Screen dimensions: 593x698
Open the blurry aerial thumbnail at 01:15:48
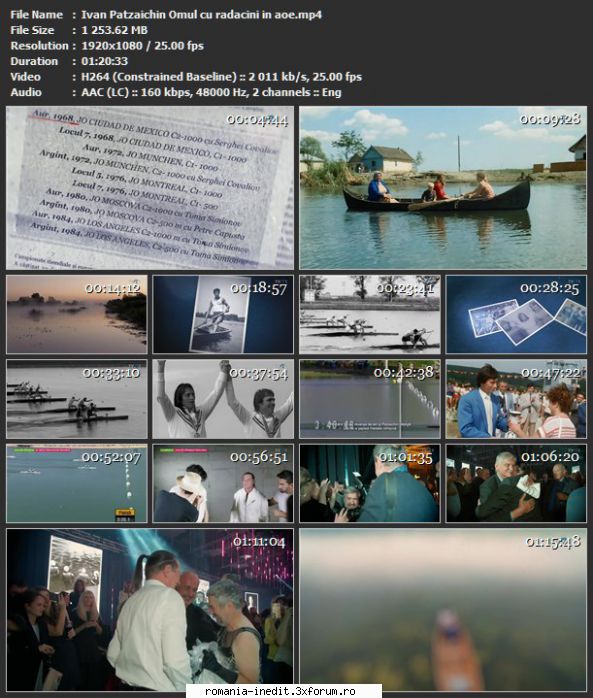[x=443, y=610]
